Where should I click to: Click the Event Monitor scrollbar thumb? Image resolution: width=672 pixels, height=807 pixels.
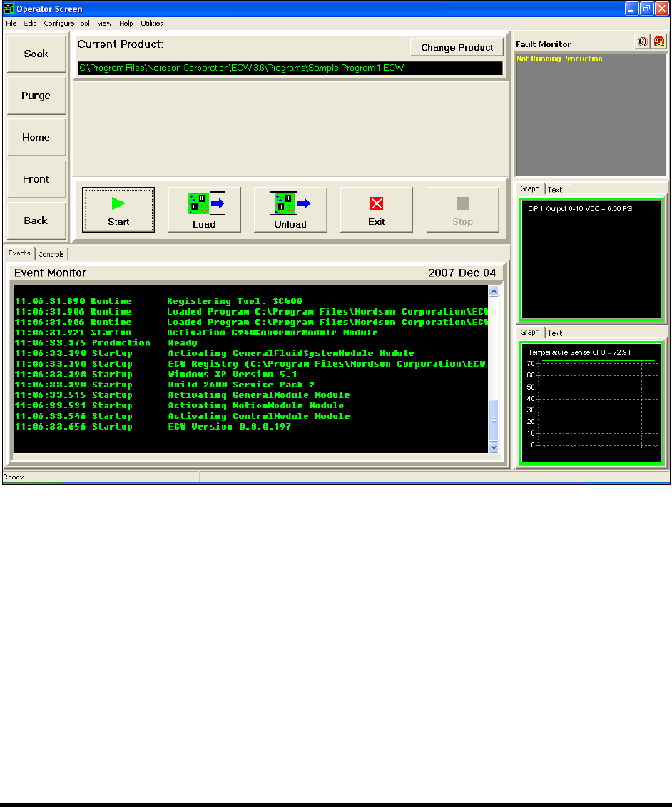[494, 420]
